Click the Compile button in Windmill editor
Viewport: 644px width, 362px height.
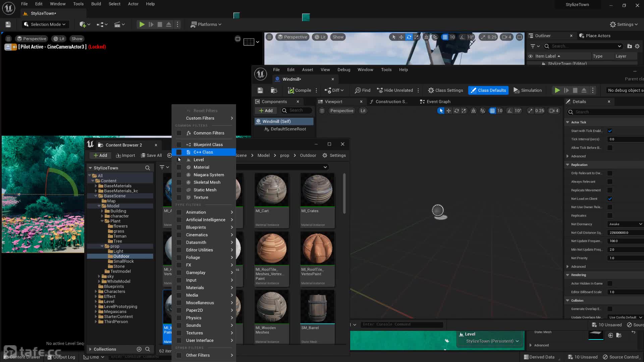[x=300, y=90]
